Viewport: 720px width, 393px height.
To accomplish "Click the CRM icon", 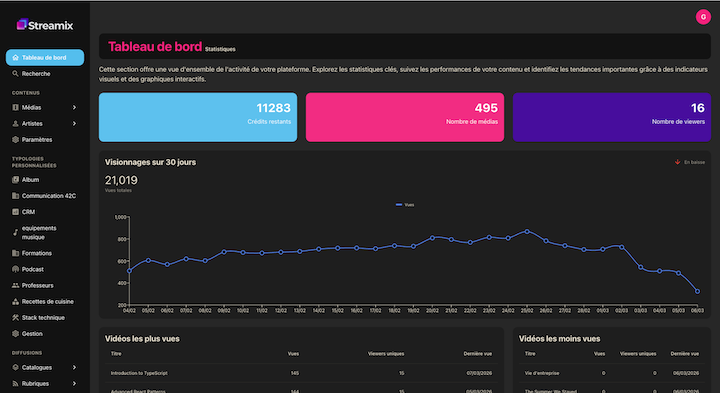I will pos(16,212).
